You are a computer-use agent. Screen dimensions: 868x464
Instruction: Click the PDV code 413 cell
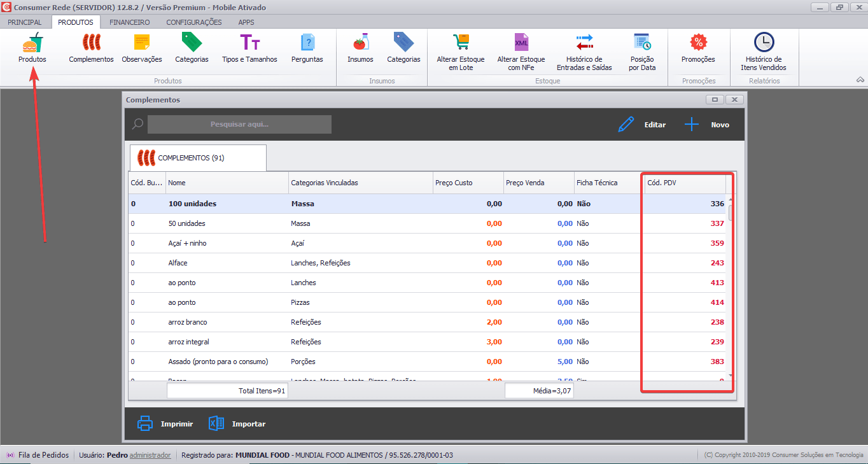pos(685,283)
